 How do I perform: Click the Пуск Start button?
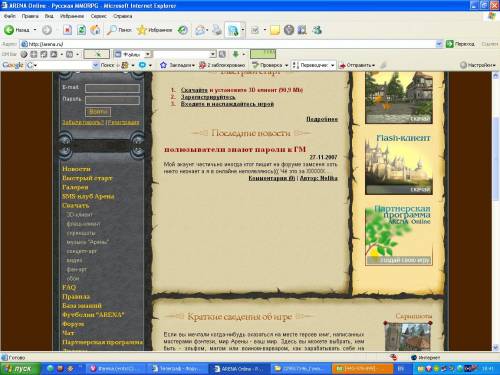point(20,369)
